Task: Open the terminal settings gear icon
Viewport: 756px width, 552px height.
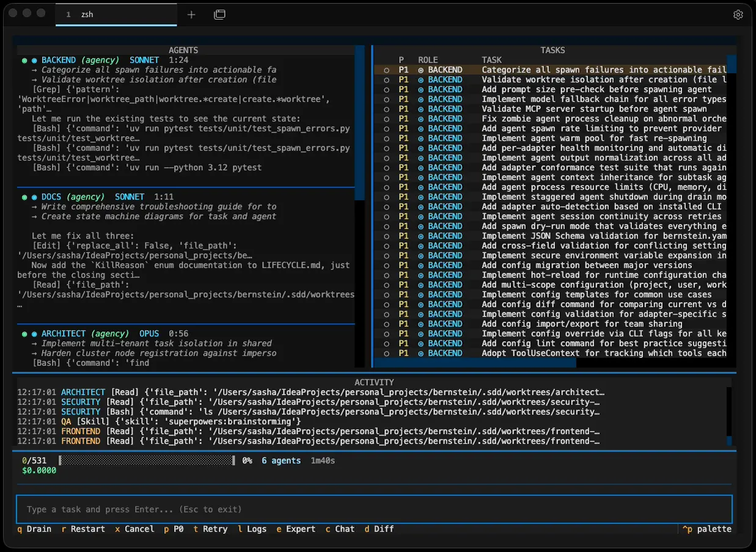Action: (x=738, y=15)
